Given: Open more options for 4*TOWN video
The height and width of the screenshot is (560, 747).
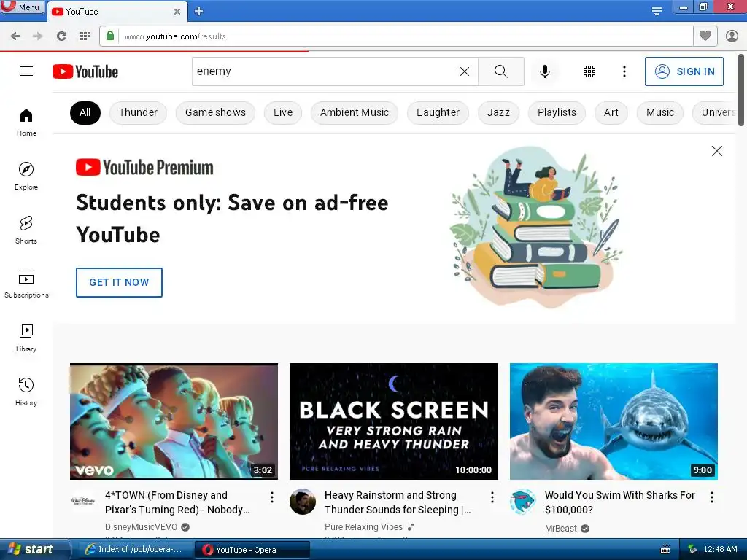Looking at the screenshot, I should coord(272,497).
